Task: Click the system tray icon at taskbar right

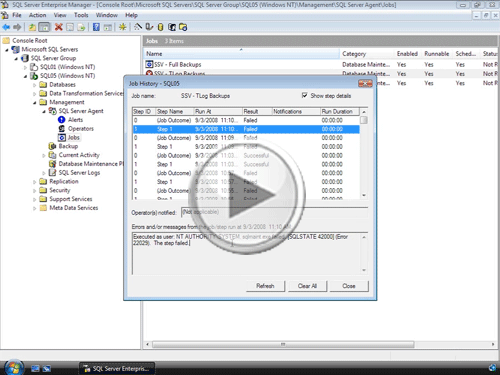Action: [x=492, y=368]
